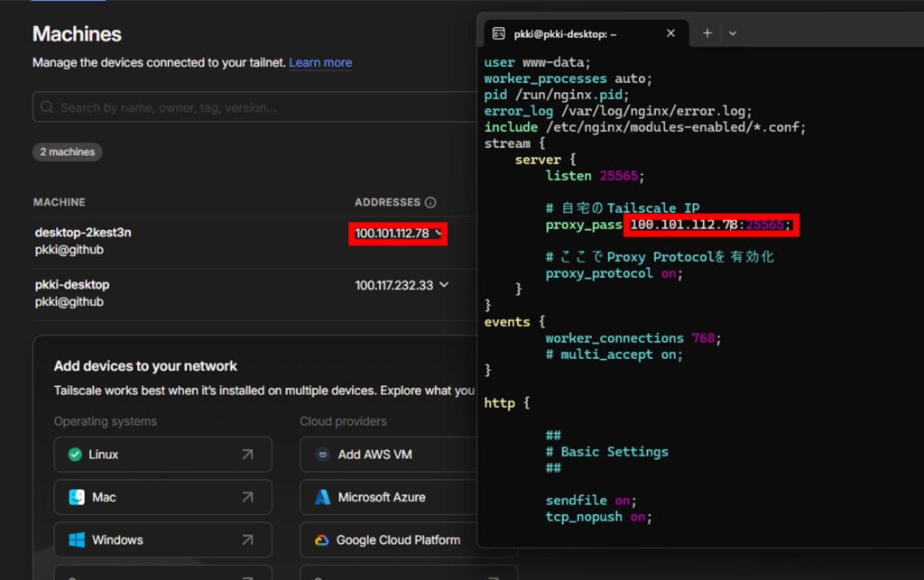Click the Linux penguin icon
Screen dimensions: 924x580
click(76, 455)
